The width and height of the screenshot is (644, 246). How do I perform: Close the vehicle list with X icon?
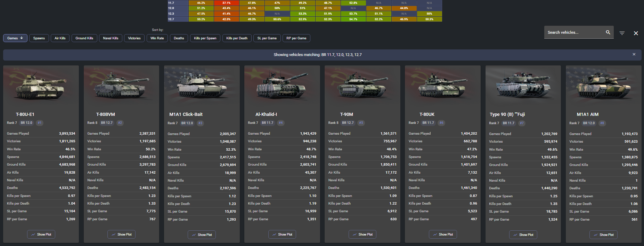[636, 33]
